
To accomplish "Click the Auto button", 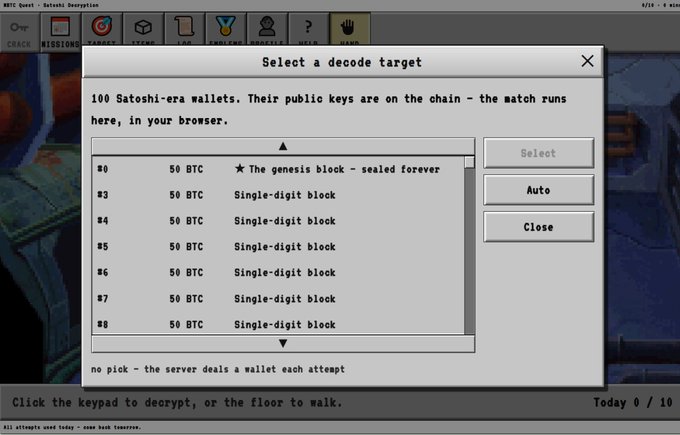I will coord(538,190).
